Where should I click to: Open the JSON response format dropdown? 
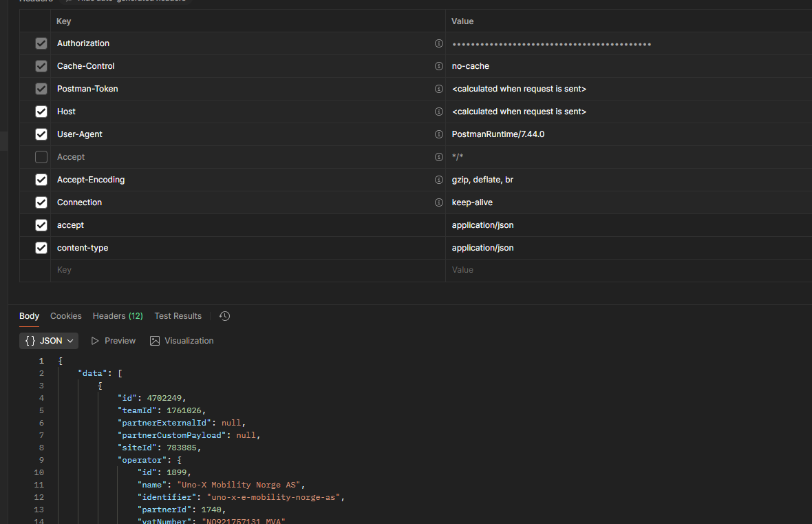click(49, 341)
